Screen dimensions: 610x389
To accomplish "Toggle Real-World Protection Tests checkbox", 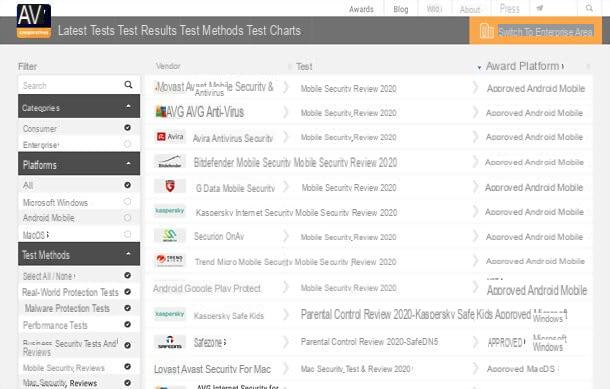I will point(127,292).
